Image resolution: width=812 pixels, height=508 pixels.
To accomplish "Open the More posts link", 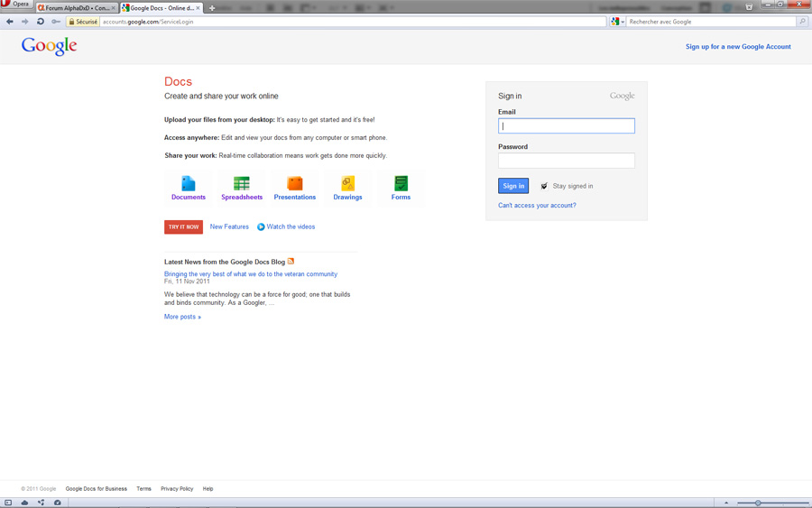I will 182,317.
